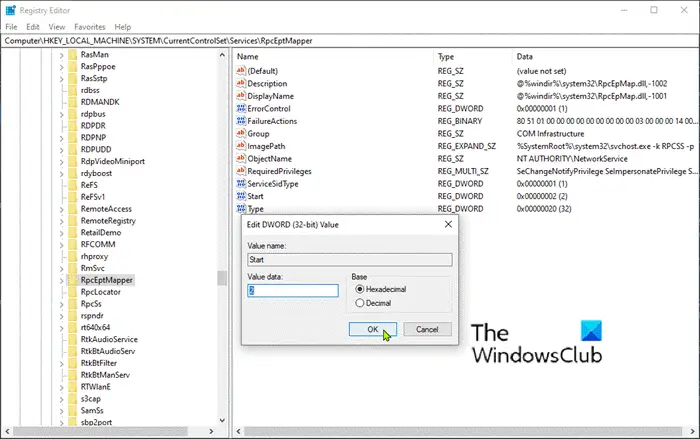Click the Description value icon
Screen dimensions: 700x439
pos(241,83)
